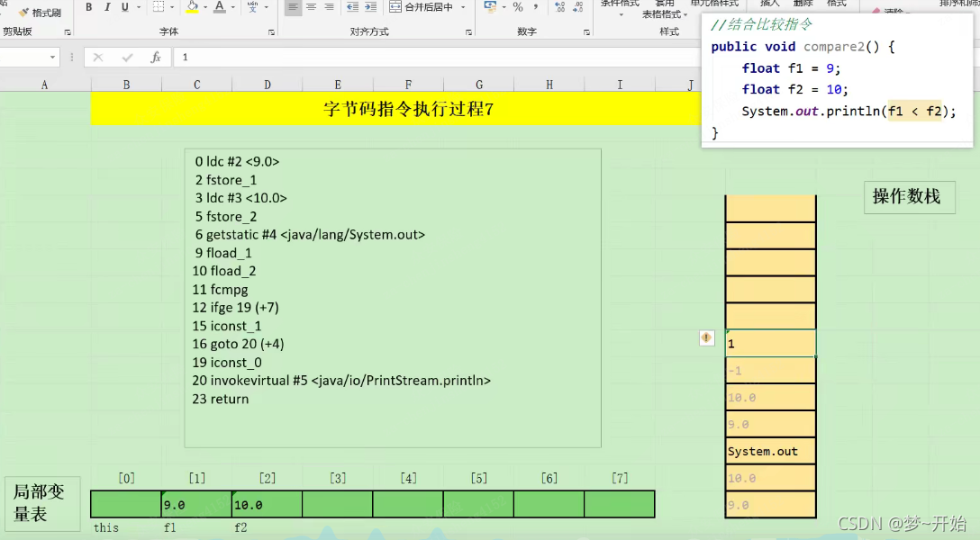Screen dimensions: 980x540
Task: Confirm the formula bar entry (checkmark)
Action: 127,58
